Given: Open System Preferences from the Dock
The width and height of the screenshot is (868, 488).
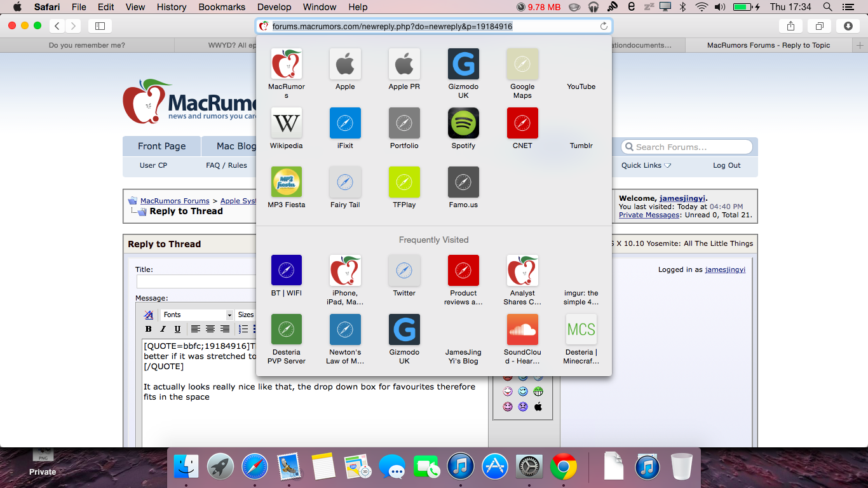Looking at the screenshot, I should coord(529,467).
